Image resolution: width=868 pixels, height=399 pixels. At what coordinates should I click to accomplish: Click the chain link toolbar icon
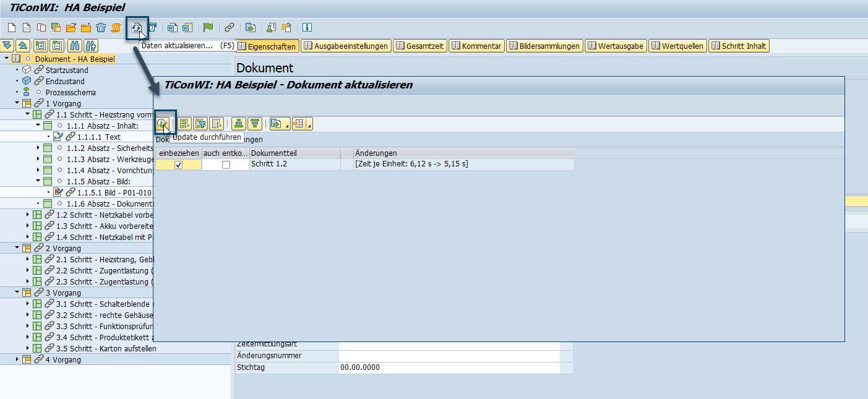pos(230,28)
